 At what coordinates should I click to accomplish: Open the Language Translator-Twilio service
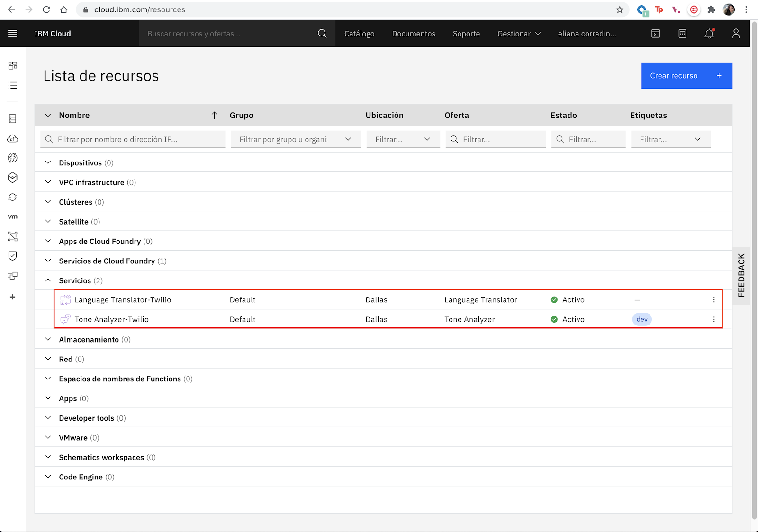[123, 300]
